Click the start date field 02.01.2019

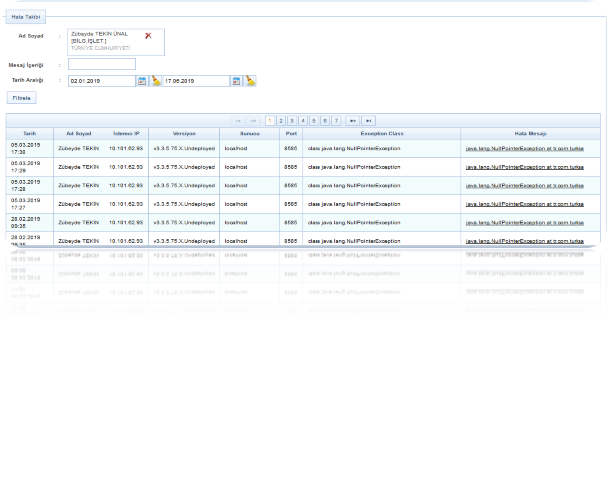point(100,81)
